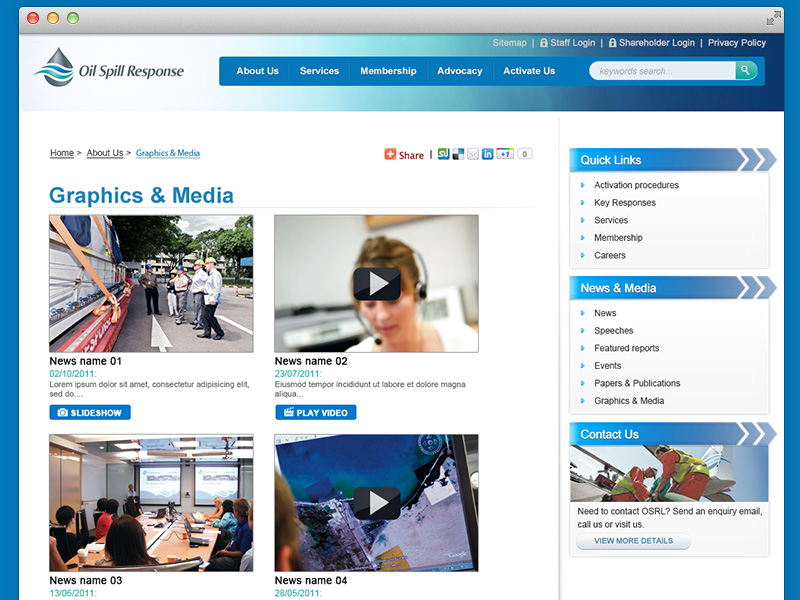
Task: Click the Contact Us workers photo
Action: pos(669,473)
